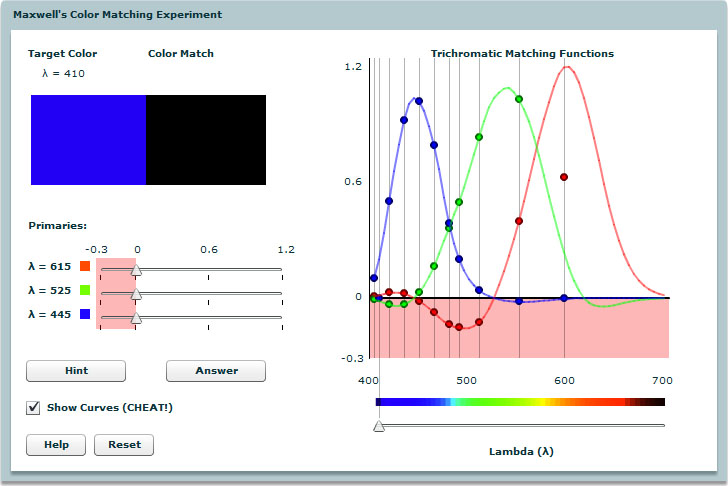Click the lowest red data point in pink region
Viewport: 728px width, 486px height.
[459, 327]
